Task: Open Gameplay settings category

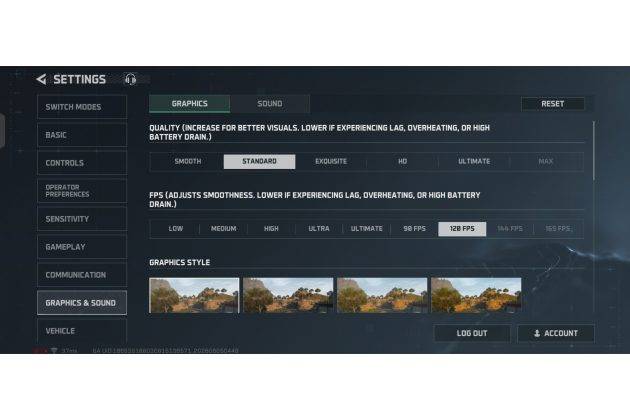Action: (82, 247)
